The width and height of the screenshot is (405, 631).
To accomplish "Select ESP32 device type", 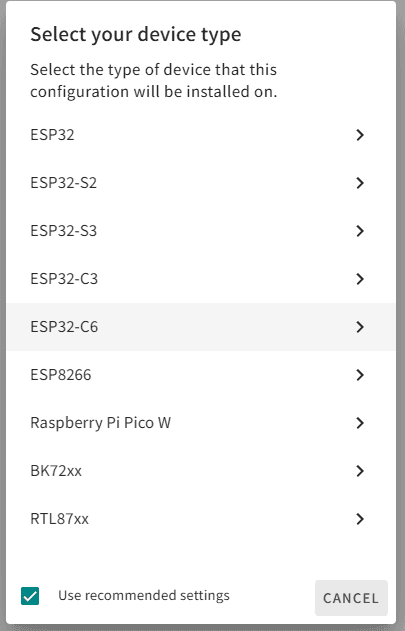I will click(201, 135).
